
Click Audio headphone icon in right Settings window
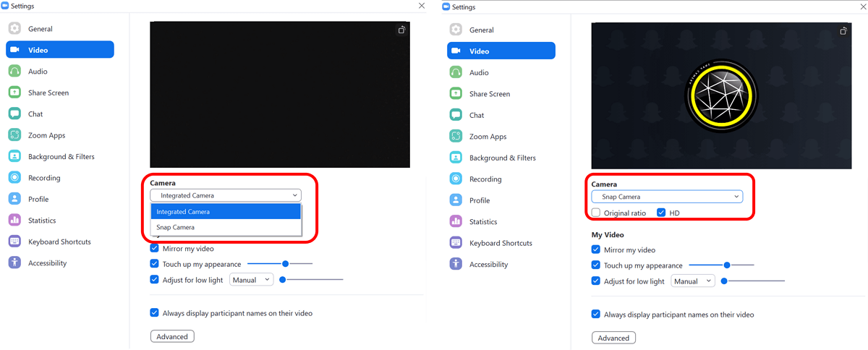coord(456,72)
